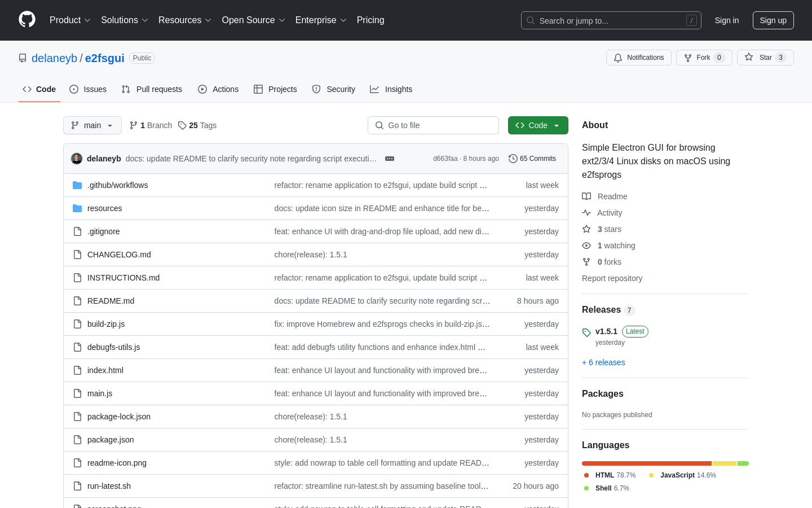Open package-lock.json file
This screenshot has width=812, height=508.
pos(119,417)
